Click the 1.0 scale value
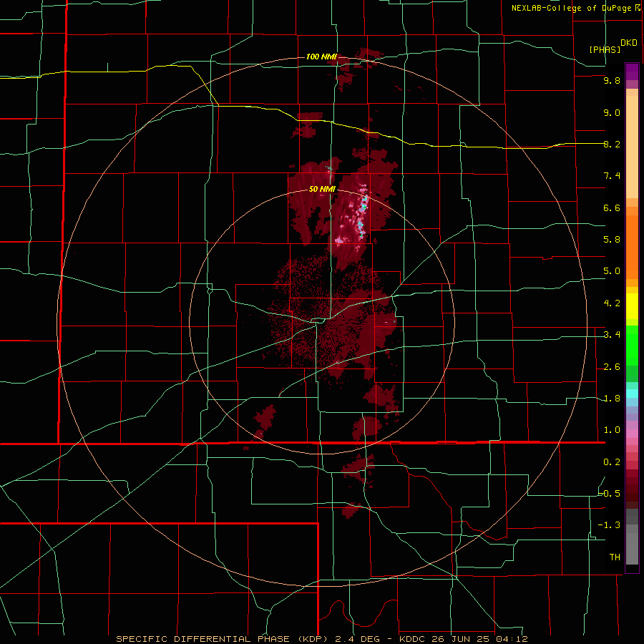This screenshot has width=644, height=644. coord(612,431)
